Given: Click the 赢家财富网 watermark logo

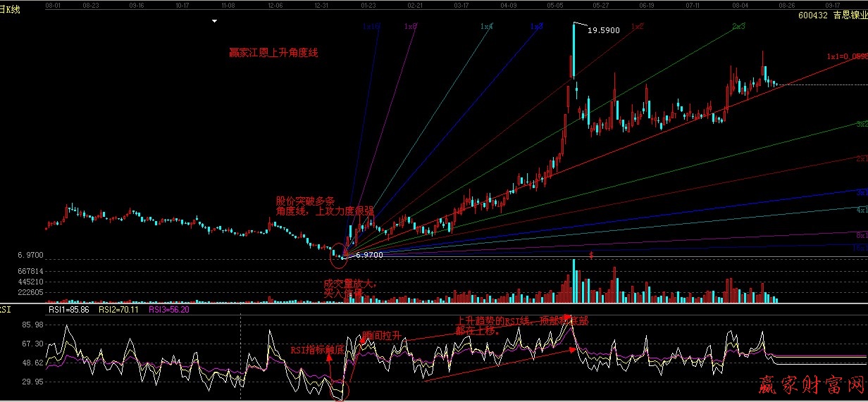Looking at the screenshot, I should point(810,385).
